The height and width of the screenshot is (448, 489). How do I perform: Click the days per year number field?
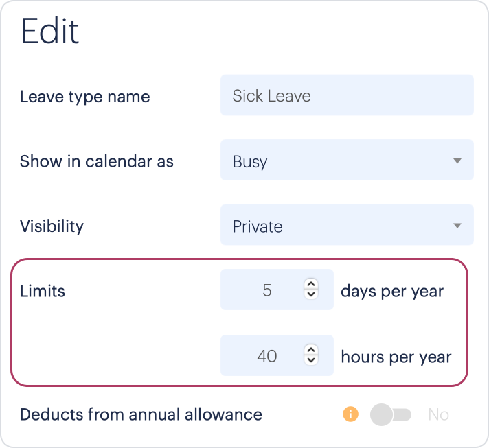click(277, 290)
